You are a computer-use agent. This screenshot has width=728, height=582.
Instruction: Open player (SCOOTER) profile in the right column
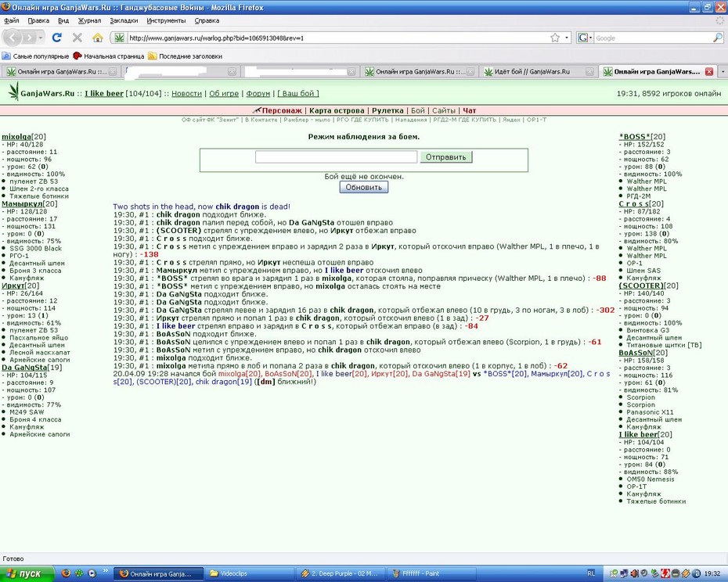(x=640, y=286)
